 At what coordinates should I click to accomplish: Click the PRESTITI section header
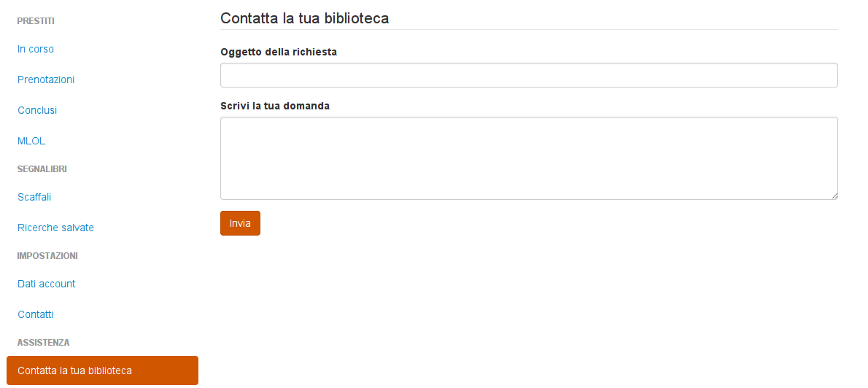point(36,20)
